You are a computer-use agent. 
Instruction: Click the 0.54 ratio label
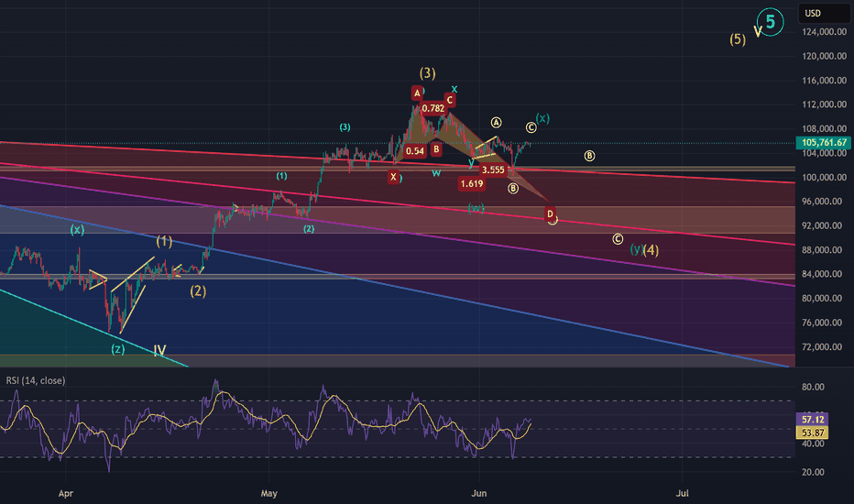[415, 151]
